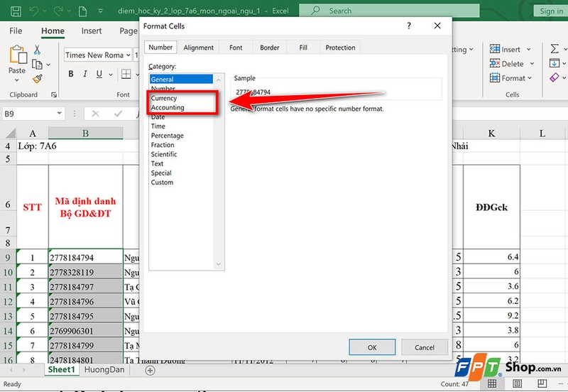The width and height of the screenshot is (568, 392).
Task: Switch to the Border tab
Action: point(270,48)
